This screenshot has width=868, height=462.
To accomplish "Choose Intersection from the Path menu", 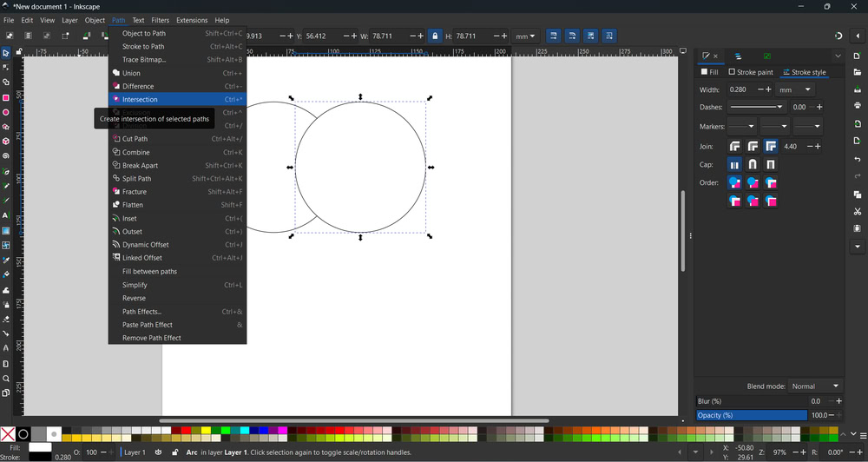I will (140, 100).
